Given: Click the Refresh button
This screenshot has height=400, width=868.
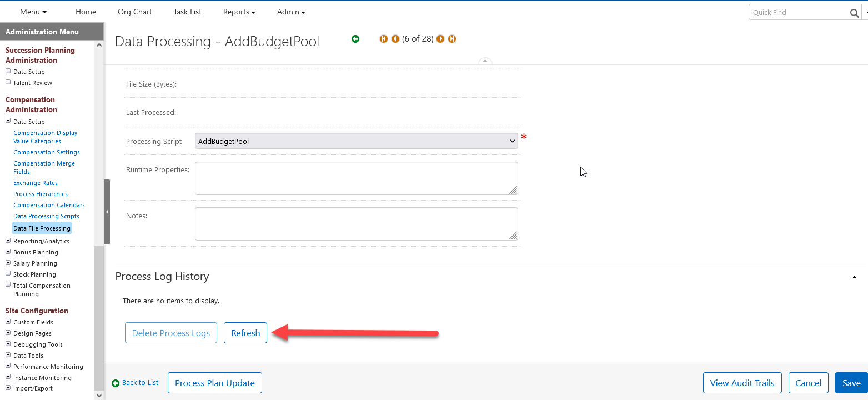Looking at the screenshot, I should [x=245, y=333].
